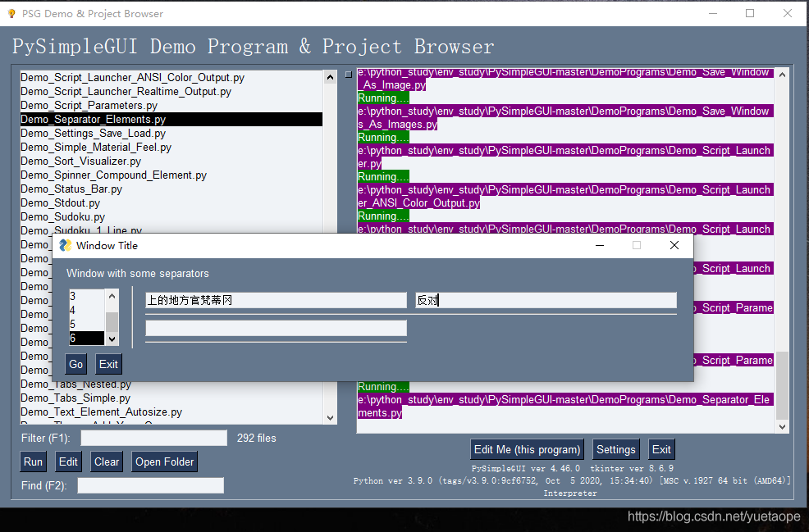Click output line ending Demo_Separator_Elements.py
The image size is (809, 532).
565,407
